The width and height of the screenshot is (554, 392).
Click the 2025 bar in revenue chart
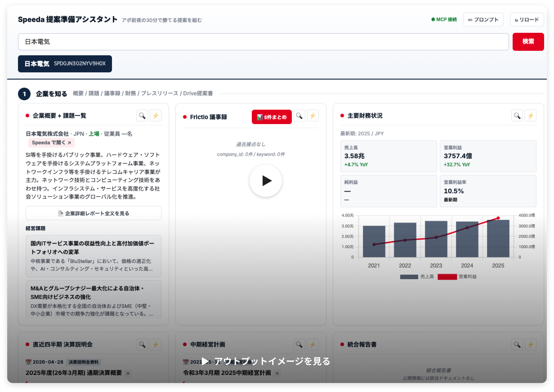(498, 239)
